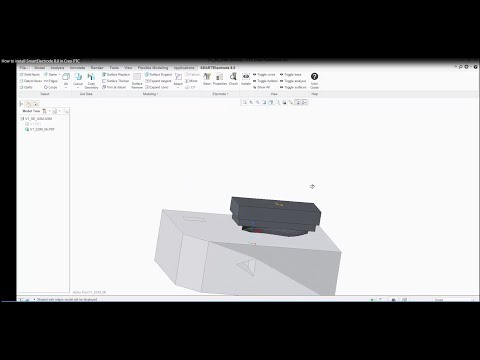Expand the Electrode group dropdown
Viewport: 480px width, 360px height.
(x=220, y=94)
